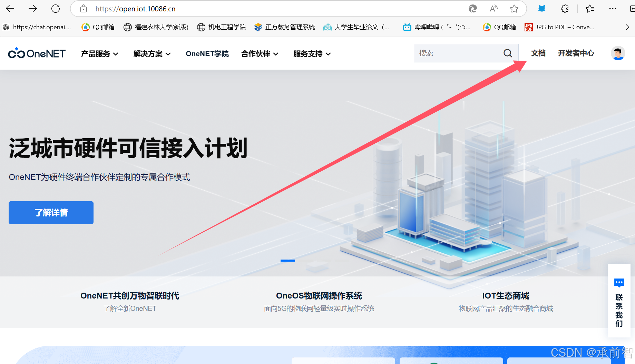Click the OneNET logo

coord(37,53)
